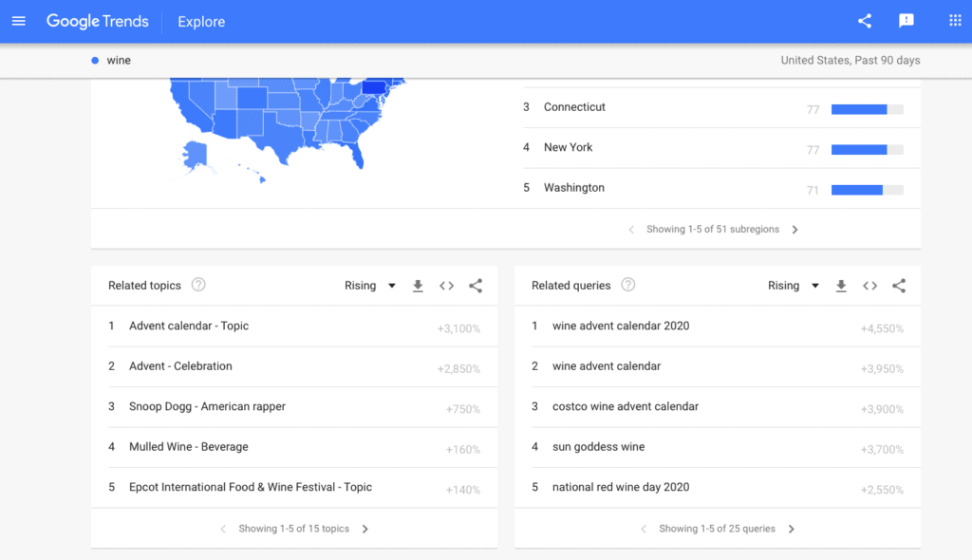Open the embed code for Related queries

pyautogui.click(x=869, y=285)
